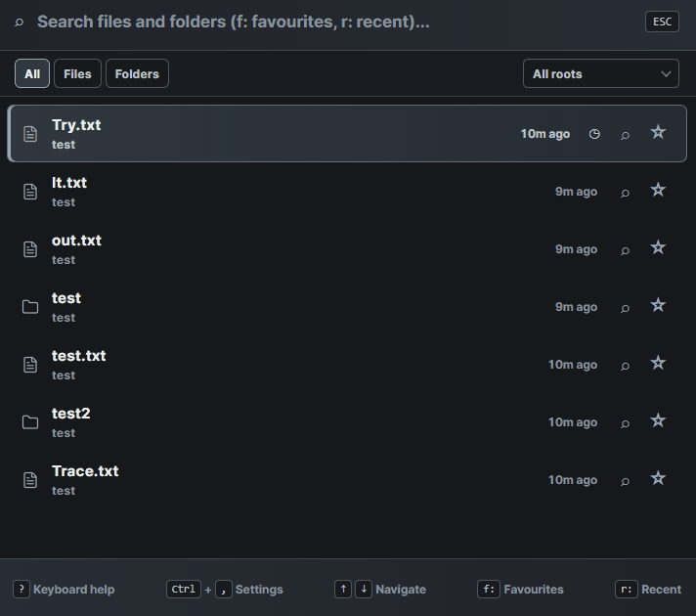Click the Ctrl key hint
Viewport: 696px width, 616px height.
coord(184,590)
